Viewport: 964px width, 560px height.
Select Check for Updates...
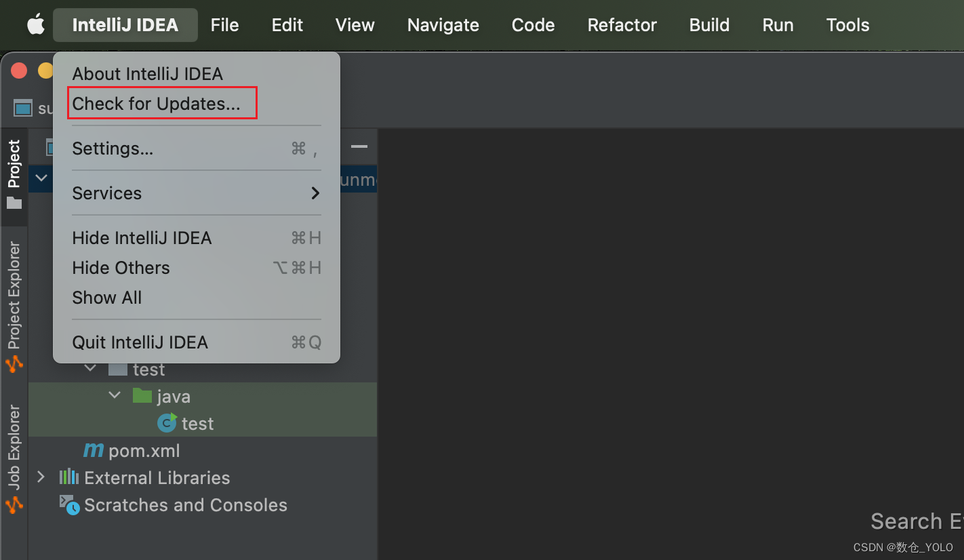pos(197,104)
